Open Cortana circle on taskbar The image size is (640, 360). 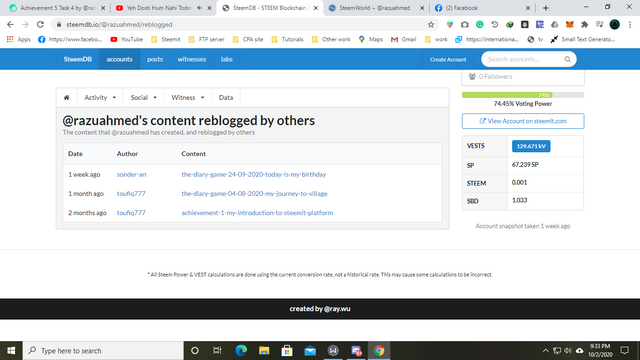(195, 351)
